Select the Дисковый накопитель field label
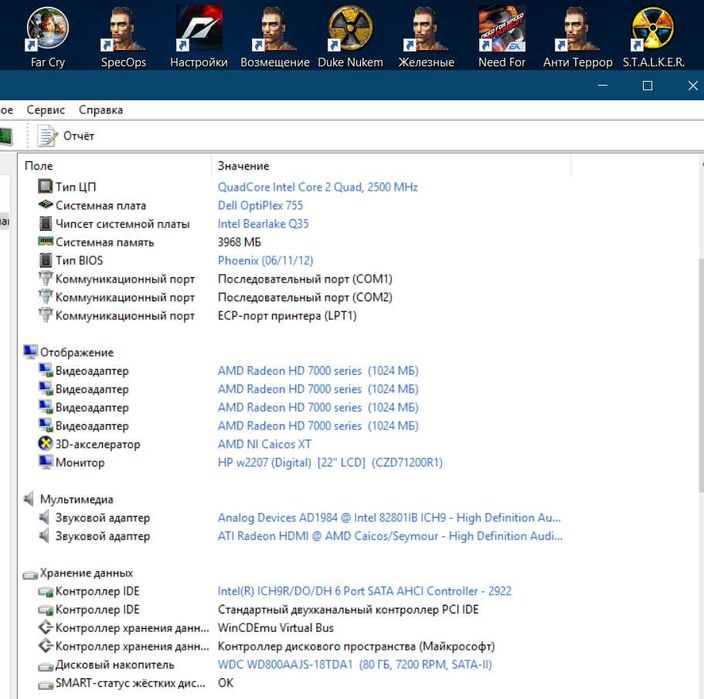 pos(114,664)
